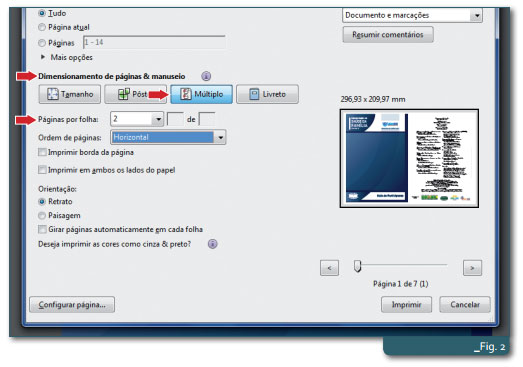Open the Ordem de páginas Horizontal dropdown
The image size is (523, 367).
(168, 137)
